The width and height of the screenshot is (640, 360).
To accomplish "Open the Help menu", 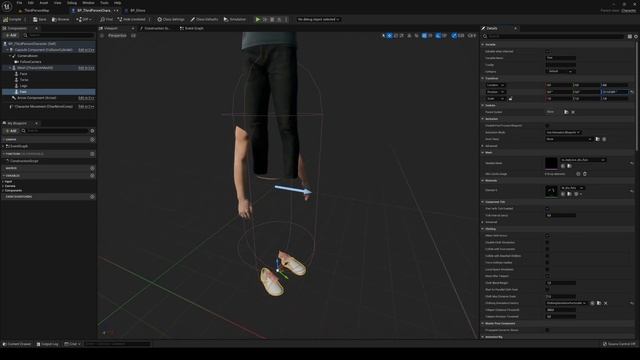I will pos(118,3).
